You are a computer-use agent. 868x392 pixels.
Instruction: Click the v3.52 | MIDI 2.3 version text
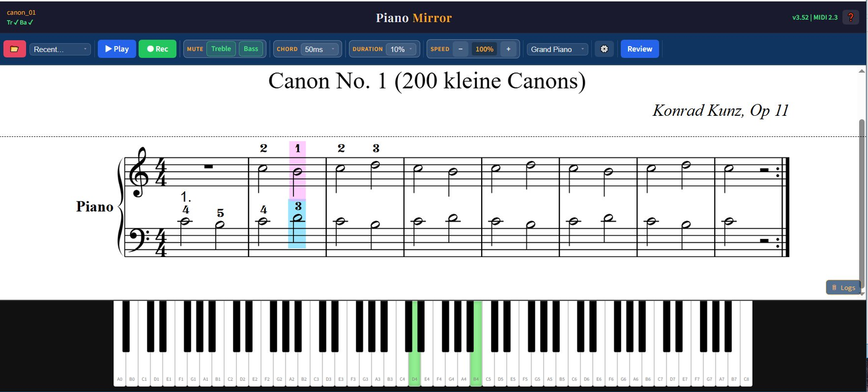click(815, 17)
